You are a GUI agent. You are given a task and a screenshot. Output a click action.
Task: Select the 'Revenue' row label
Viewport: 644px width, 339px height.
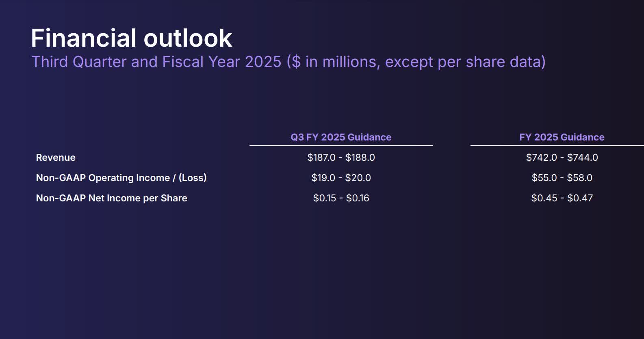tap(56, 158)
